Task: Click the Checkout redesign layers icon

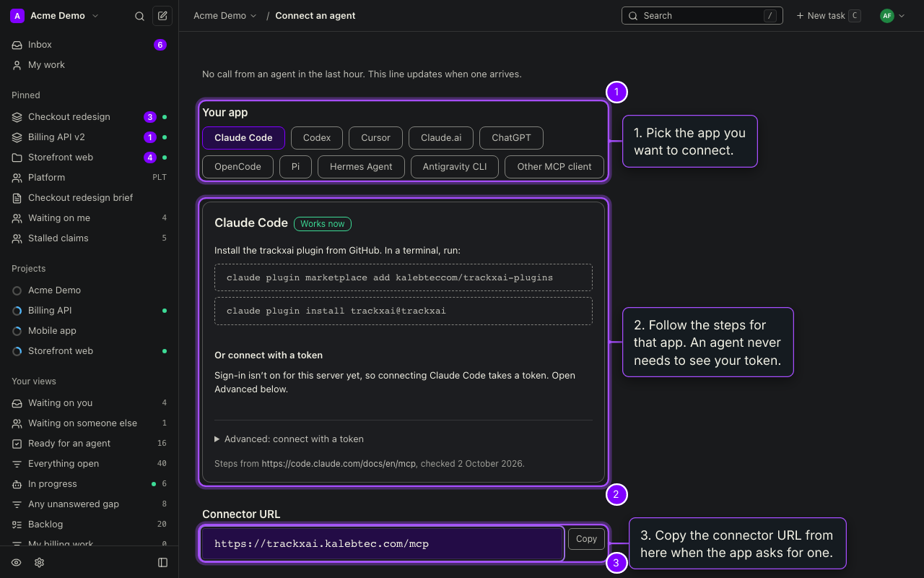Action: [17, 117]
